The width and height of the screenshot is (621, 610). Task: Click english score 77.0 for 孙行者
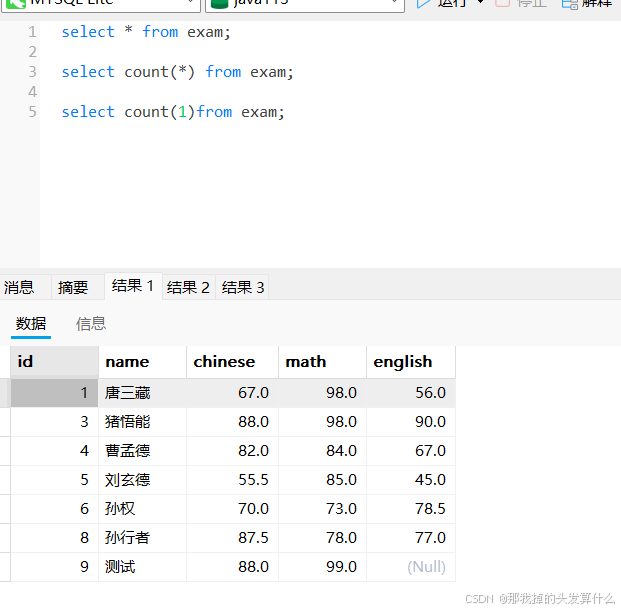[x=411, y=538]
